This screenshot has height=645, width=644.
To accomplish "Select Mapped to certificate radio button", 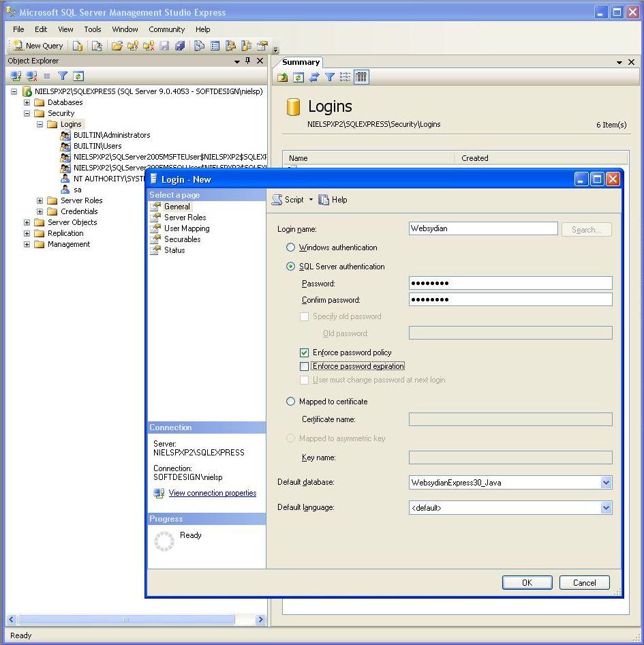I will point(290,402).
